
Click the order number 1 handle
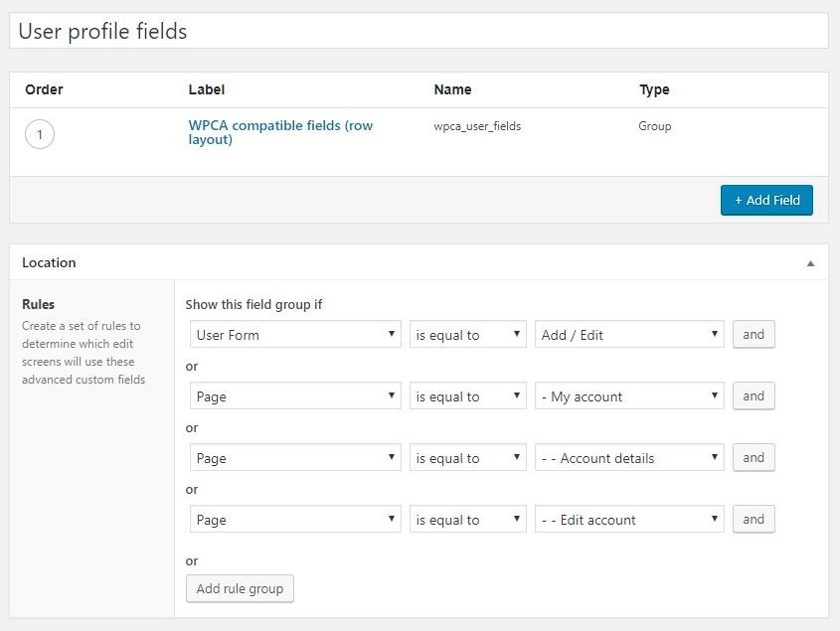pyautogui.click(x=40, y=134)
